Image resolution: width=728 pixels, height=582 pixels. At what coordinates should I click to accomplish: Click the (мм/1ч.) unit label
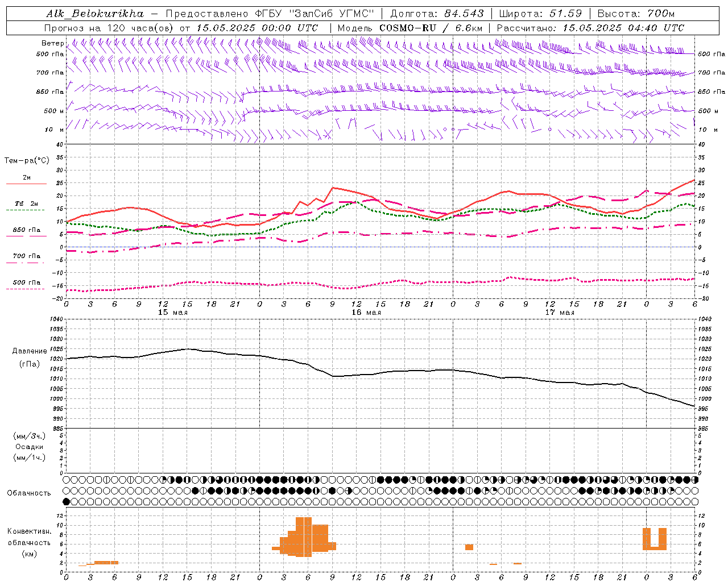[30, 458]
